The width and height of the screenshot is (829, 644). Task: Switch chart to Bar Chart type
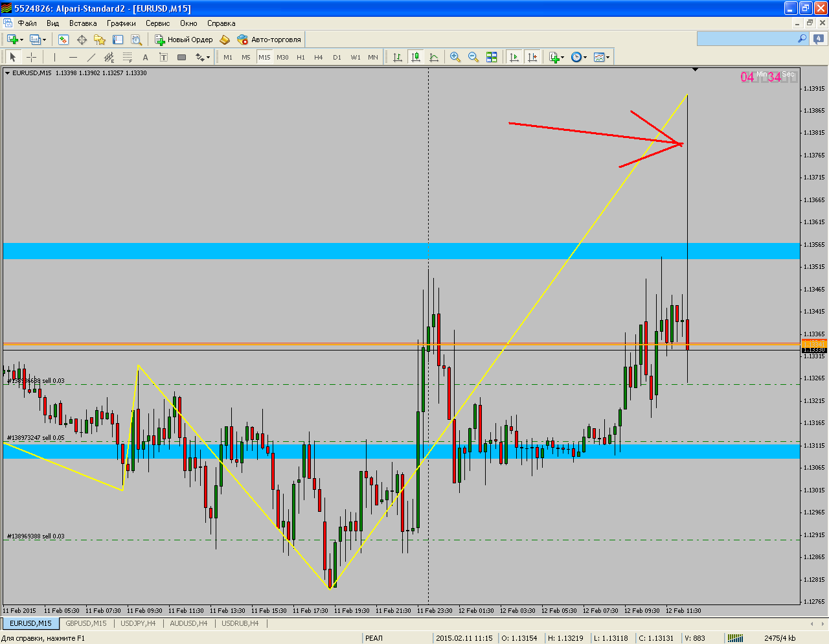coord(398,57)
